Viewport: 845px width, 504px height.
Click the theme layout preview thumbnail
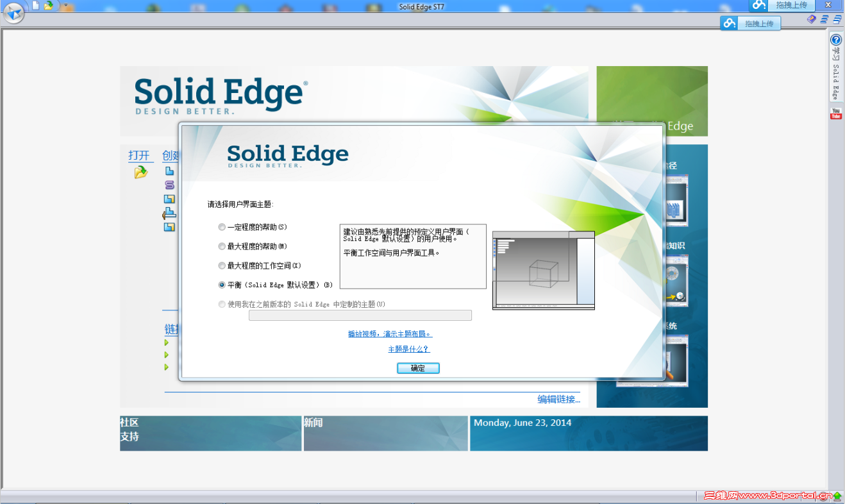pos(544,271)
